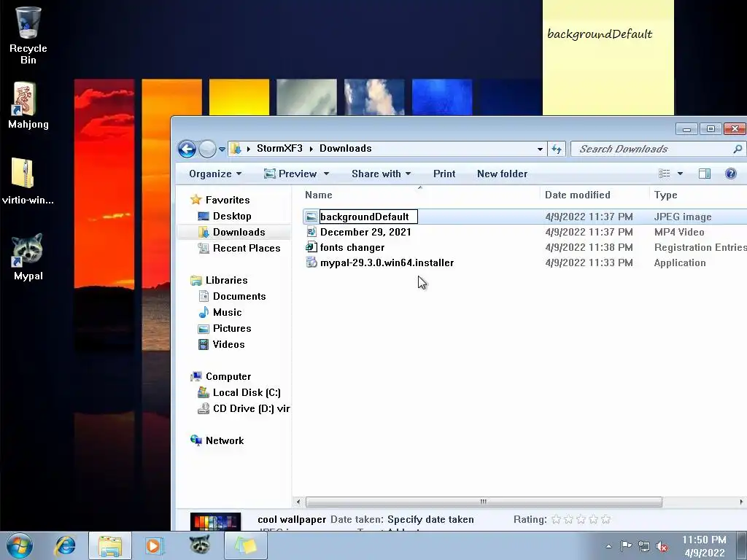Viewport: 747px width, 560px height.
Task: Select the backgroundDefault JPEG file icon
Action: coord(311,217)
